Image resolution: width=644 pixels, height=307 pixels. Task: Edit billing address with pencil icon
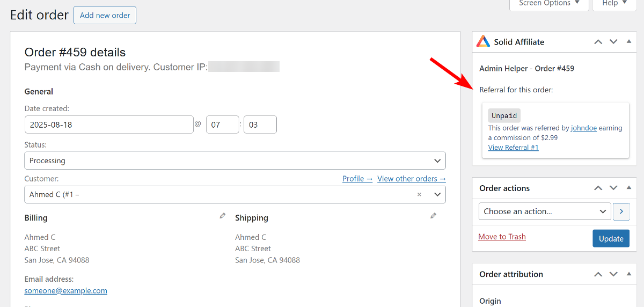click(223, 216)
